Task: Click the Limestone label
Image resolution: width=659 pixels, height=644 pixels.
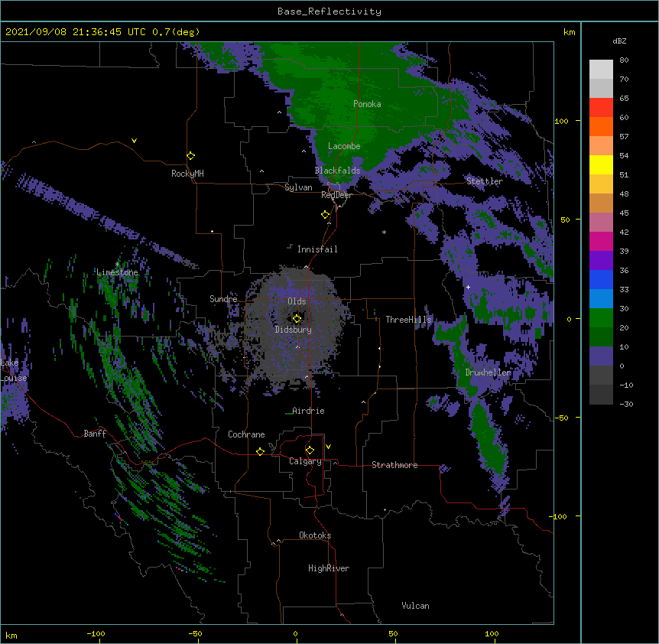Action: coord(117,272)
